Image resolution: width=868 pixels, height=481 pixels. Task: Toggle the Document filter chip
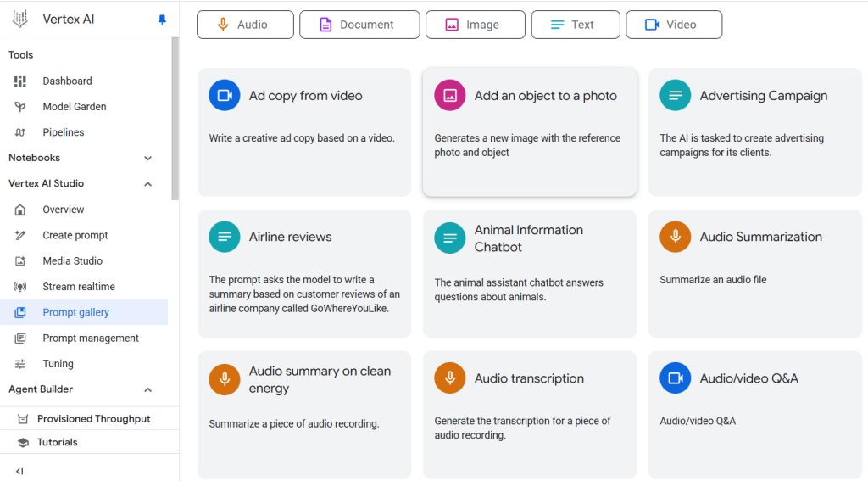(359, 25)
